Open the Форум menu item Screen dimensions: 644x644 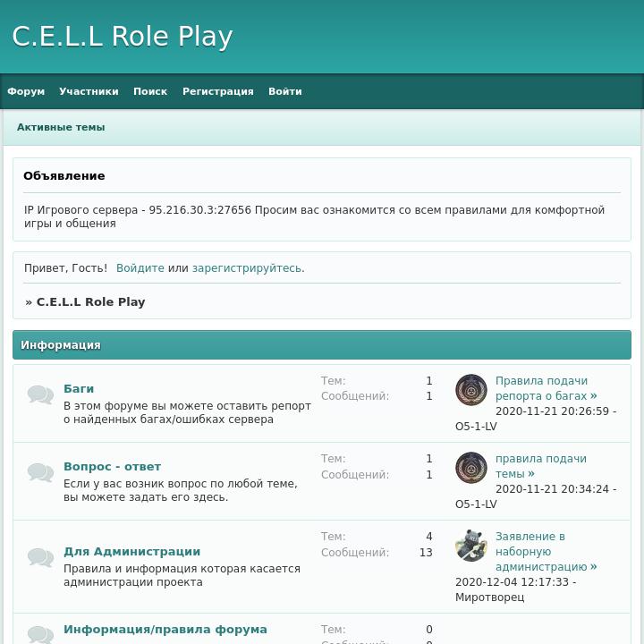(26, 91)
